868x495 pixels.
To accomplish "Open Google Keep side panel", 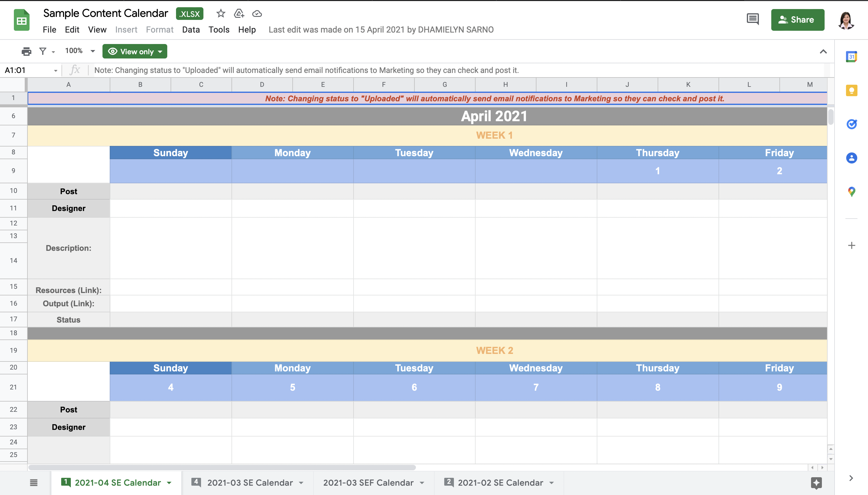I will pyautogui.click(x=851, y=90).
